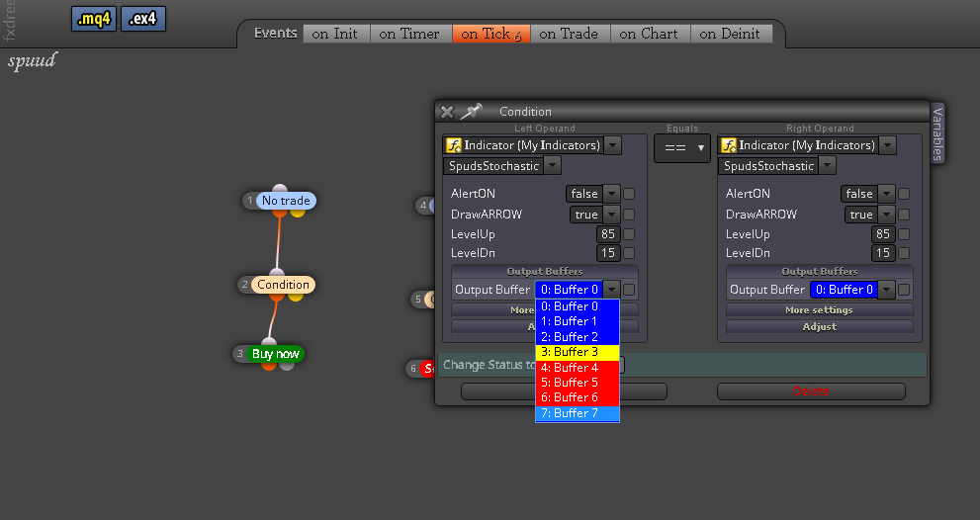Click the .ex4 export button
This screenshot has width=980, height=520.
143,19
